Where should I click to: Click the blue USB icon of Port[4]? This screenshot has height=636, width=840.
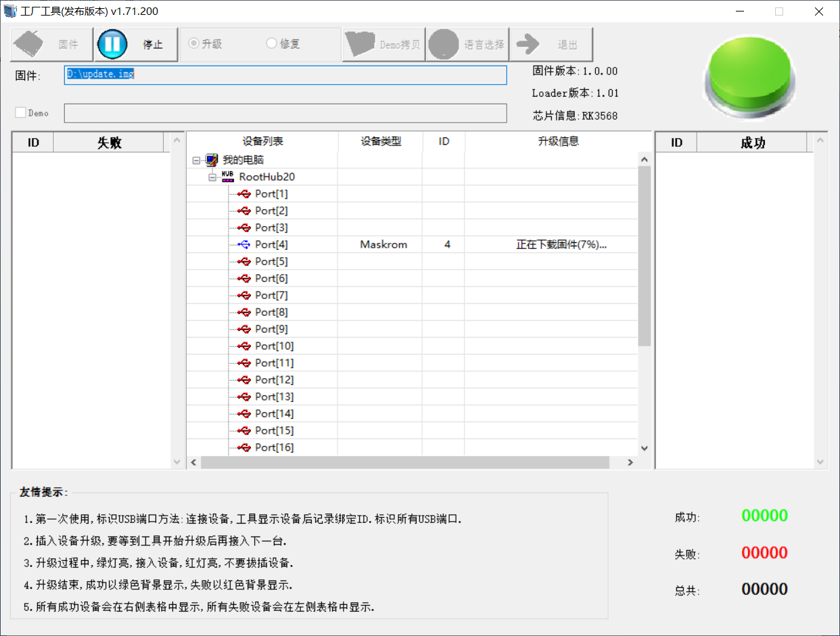244,244
